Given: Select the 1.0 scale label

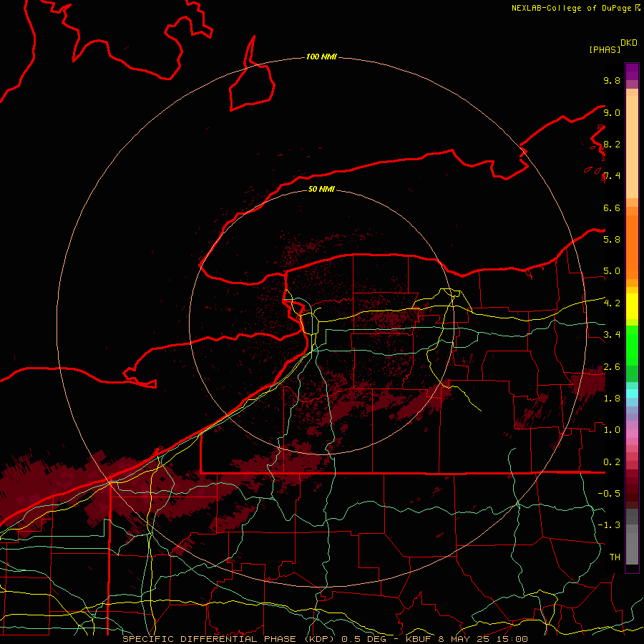Looking at the screenshot, I should pyautogui.click(x=612, y=429).
